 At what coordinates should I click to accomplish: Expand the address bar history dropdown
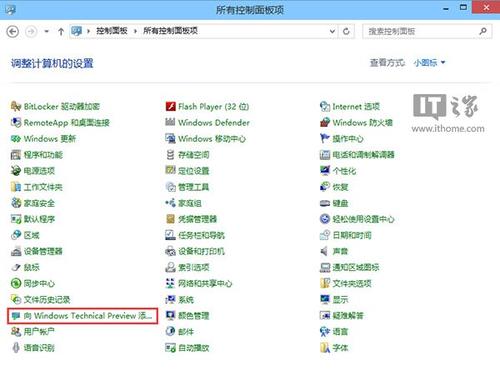click(332, 31)
